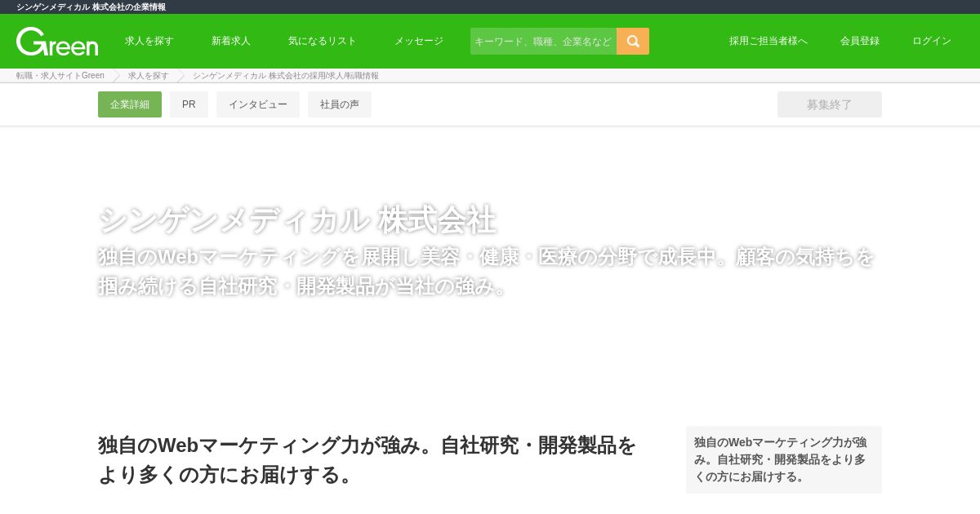
Task: Click 求人を探す in the breadcrumb
Action: pos(149,76)
